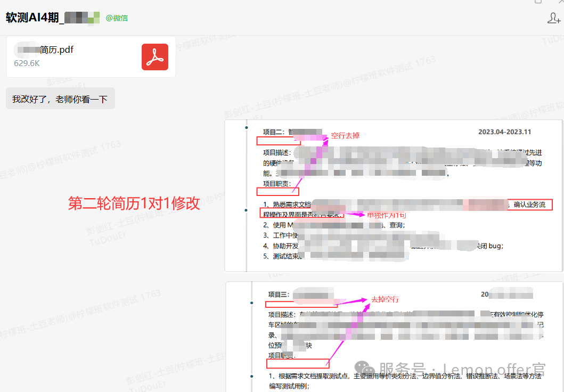Click the 项目三 heading in second image
The height and width of the screenshot is (392, 564).
(x=278, y=295)
